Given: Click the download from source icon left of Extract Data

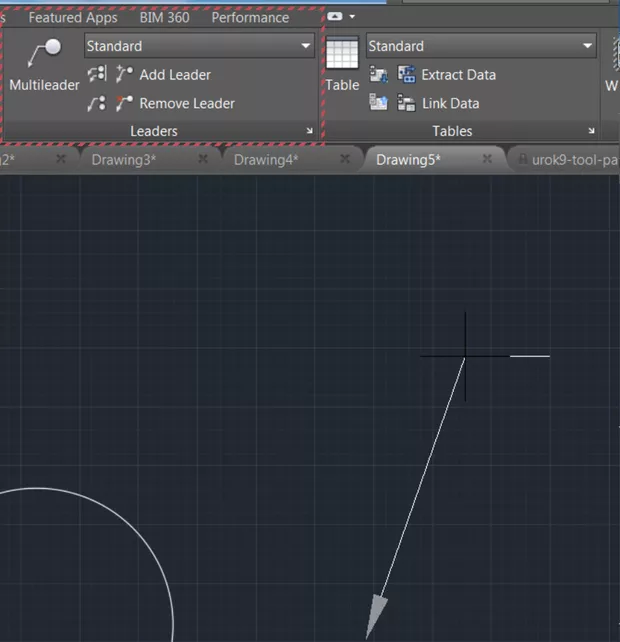Looking at the screenshot, I should [x=379, y=75].
